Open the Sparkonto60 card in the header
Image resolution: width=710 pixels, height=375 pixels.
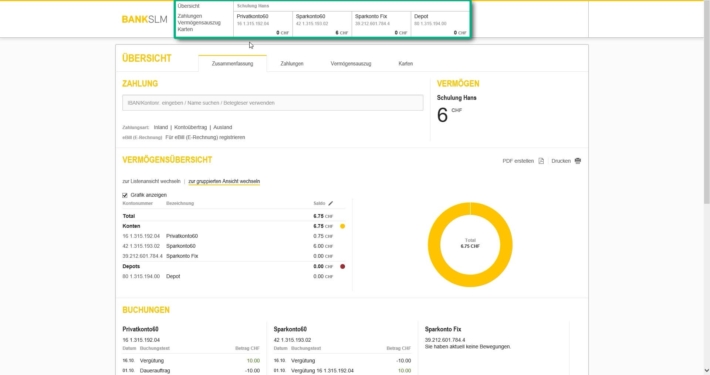[322, 24]
